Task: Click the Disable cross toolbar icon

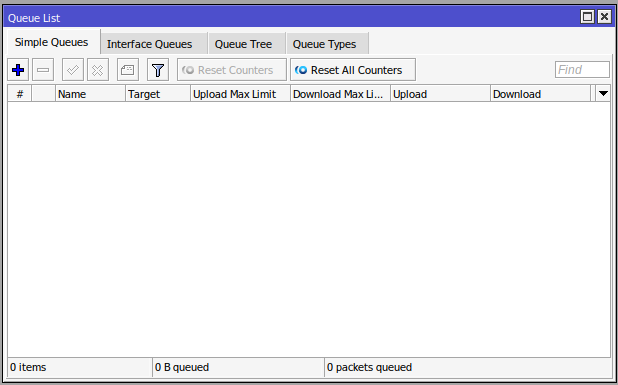Action: click(x=98, y=70)
